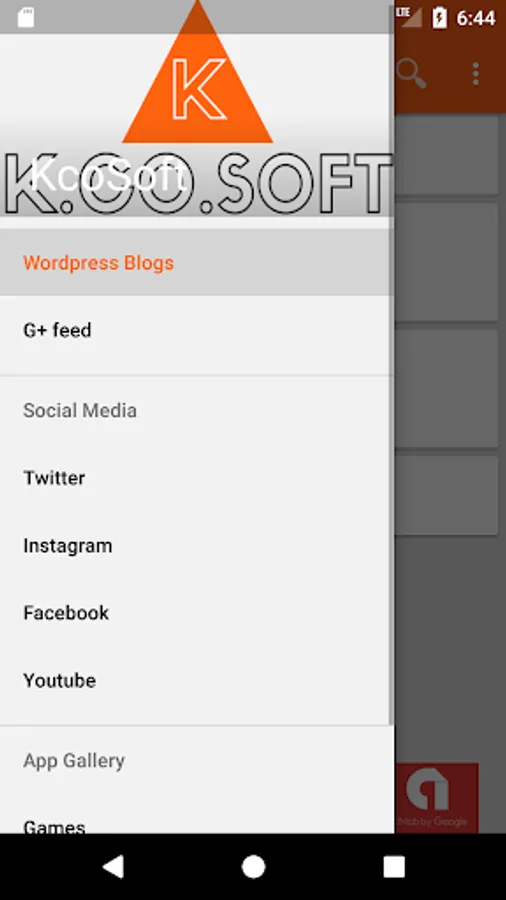Open the G+ feed item

pyautogui.click(x=197, y=330)
